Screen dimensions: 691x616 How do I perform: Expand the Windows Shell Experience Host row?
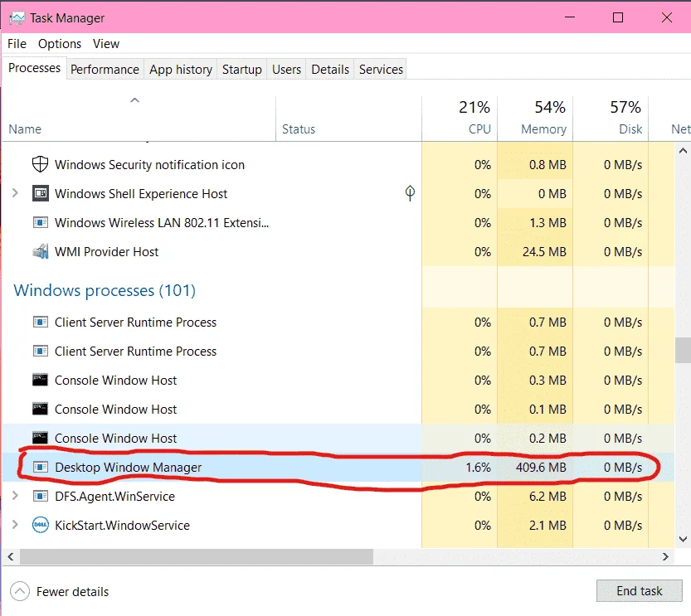tap(15, 193)
